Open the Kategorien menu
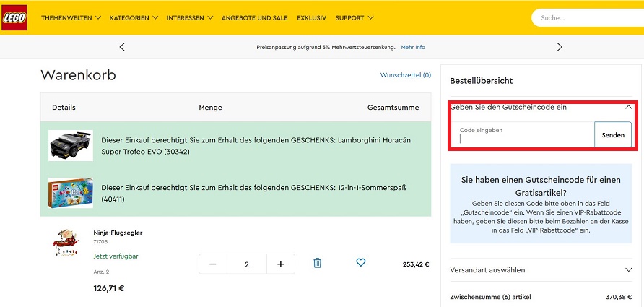Screen dimensions: 644x307 134,18
